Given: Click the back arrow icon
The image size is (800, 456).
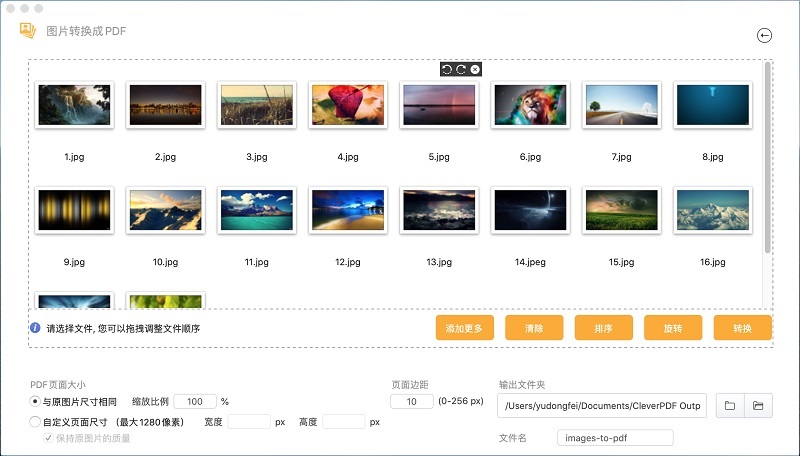Looking at the screenshot, I should pyautogui.click(x=765, y=36).
